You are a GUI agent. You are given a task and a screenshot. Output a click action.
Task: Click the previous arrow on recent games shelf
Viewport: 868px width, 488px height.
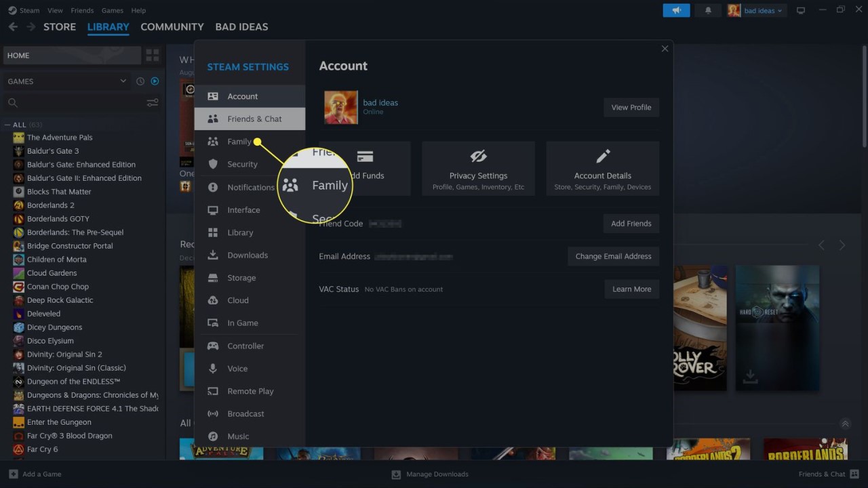coord(821,245)
